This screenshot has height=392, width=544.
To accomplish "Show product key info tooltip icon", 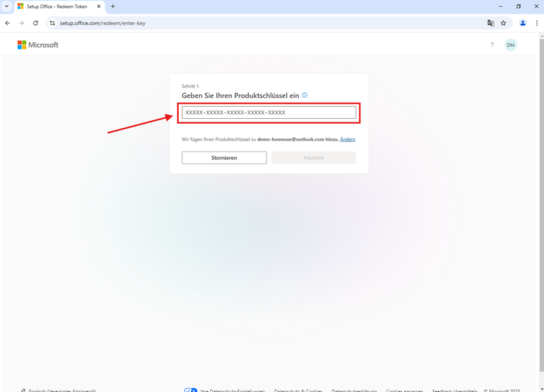I will (x=305, y=95).
